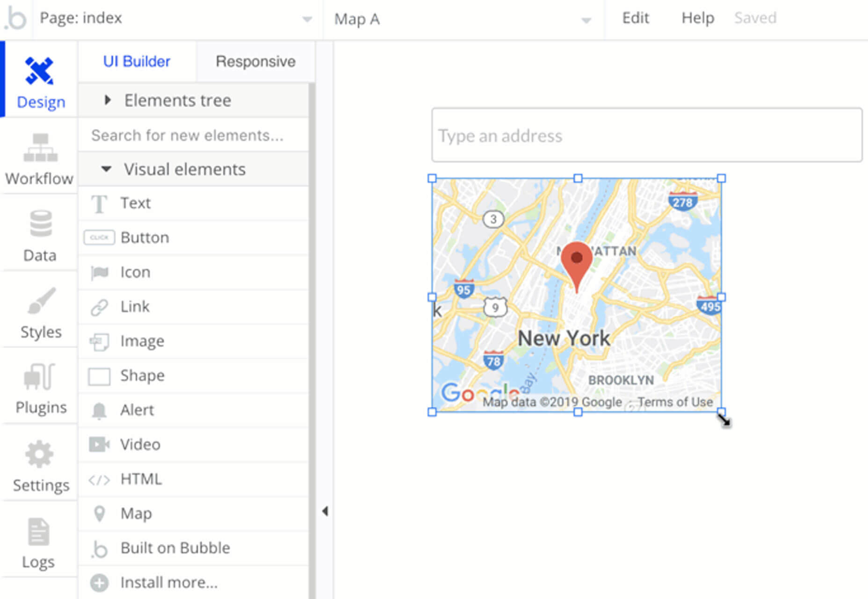Viewport: 868px width, 599px height.
Task: Click the Type an address input
Action: point(647,135)
